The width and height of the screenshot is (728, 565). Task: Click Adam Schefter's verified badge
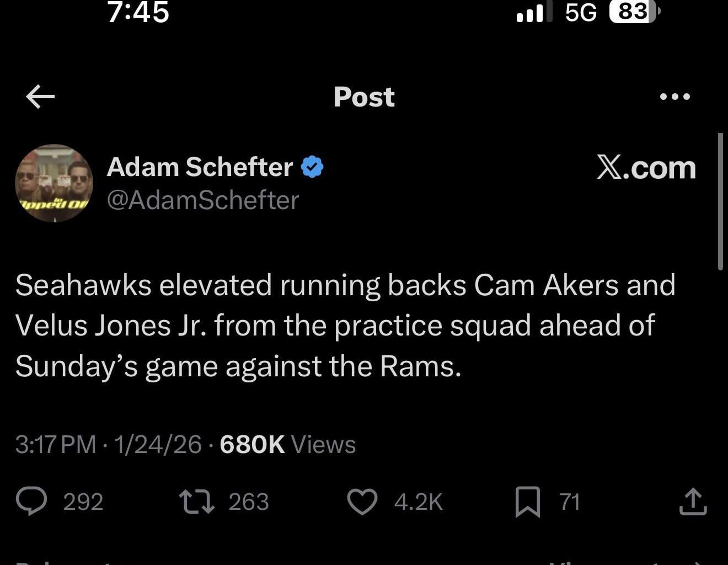(313, 166)
